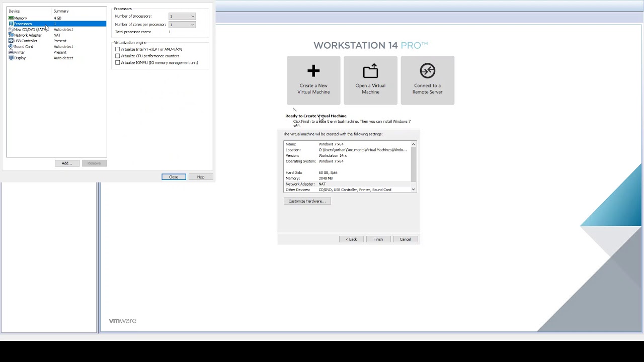Screen dimensions: 644x362
Task: Click the Windows 7 x64 name value
Action: coord(331,144)
